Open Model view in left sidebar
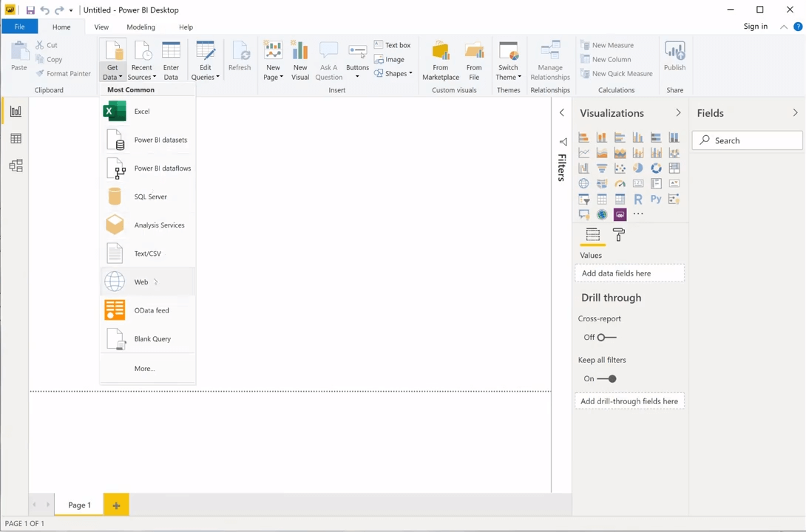Screen dimensions: 806x532 pyautogui.click(x=16, y=166)
